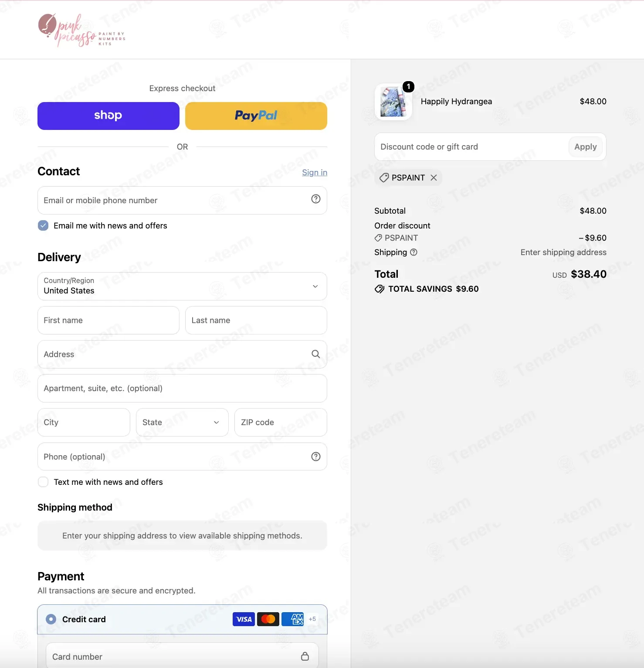Image resolution: width=644 pixels, height=668 pixels.
Task: Remove the PSPAINT discount code
Action: [434, 177]
